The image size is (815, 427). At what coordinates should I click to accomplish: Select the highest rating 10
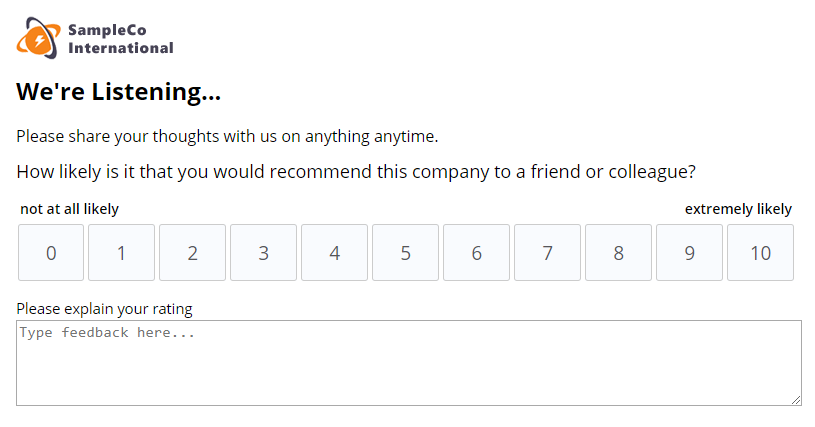pyautogui.click(x=761, y=253)
